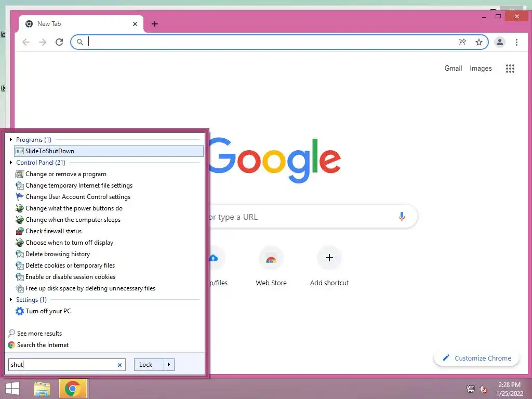This screenshot has height=399, width=532.
Task: Open the Images link
Action: [481, 69]
